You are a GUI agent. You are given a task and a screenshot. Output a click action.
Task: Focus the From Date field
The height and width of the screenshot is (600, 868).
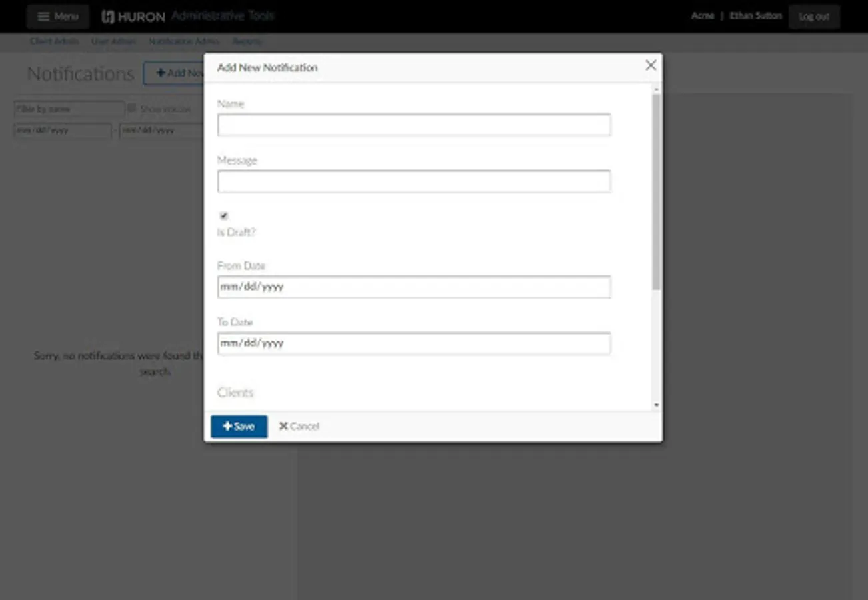[414, 287]
